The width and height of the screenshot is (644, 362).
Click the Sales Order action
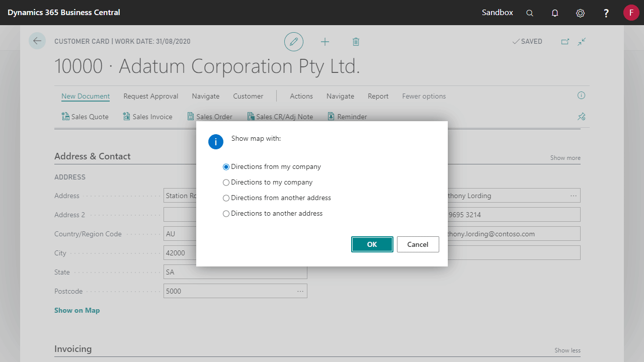coord(210,117)
